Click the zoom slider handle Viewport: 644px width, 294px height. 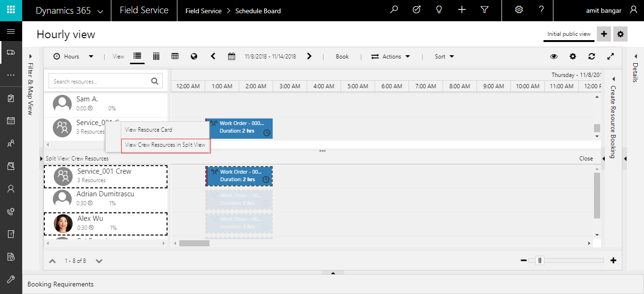tap(540, 260)
